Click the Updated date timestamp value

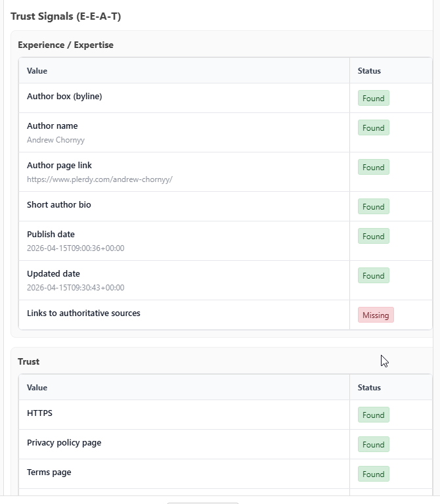coord(76,288)
